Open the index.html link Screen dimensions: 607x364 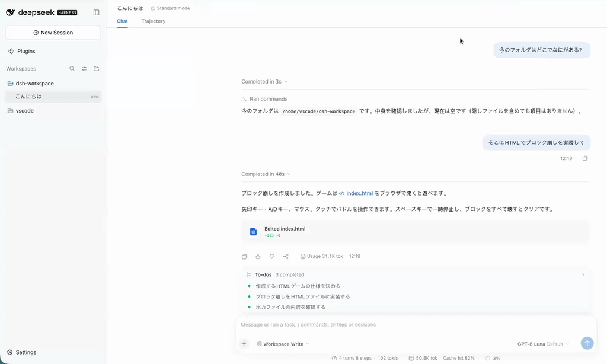356,193
